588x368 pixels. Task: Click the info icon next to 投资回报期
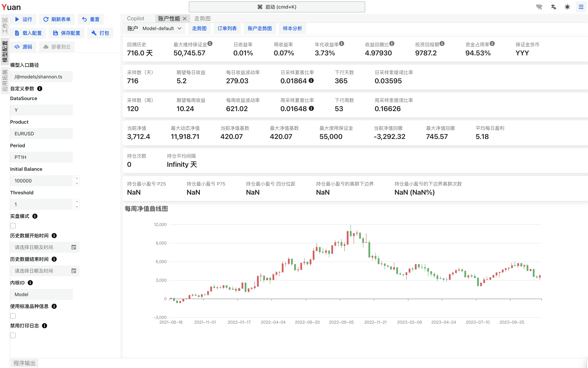442,44
